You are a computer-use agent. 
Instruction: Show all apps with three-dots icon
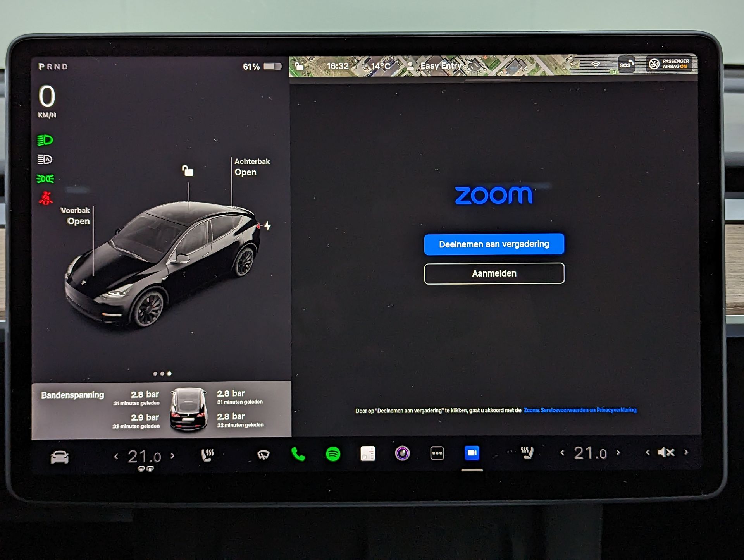[437, 453]
